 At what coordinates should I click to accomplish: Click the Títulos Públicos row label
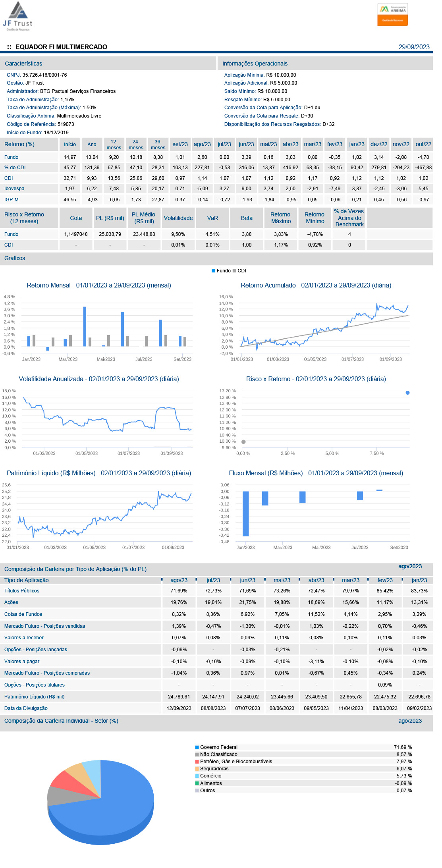(x=22, y=591)
